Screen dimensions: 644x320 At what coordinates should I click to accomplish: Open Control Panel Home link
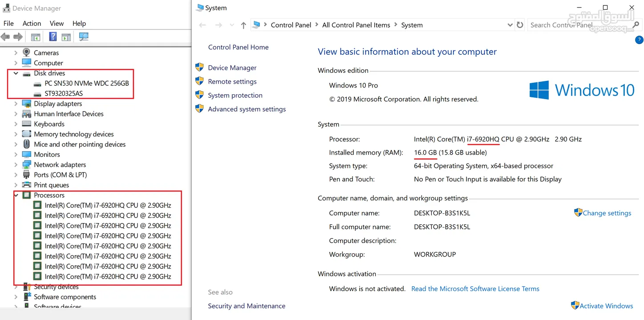coord(238,47)
